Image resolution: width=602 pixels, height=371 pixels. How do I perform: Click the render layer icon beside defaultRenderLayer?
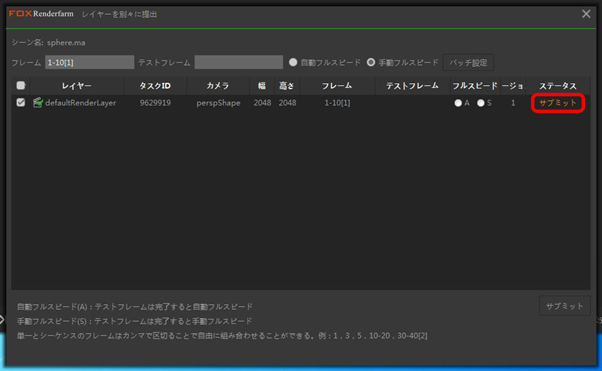[37, 103]
